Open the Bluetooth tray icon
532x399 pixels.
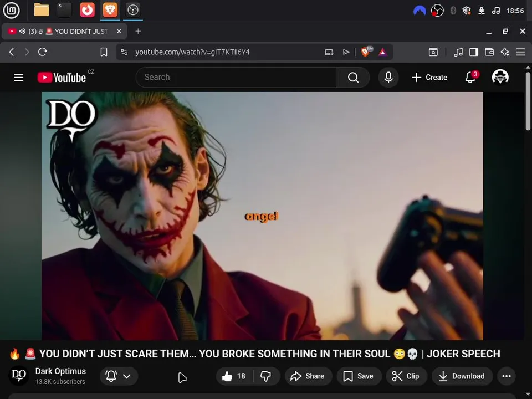[x=453, y=11]
